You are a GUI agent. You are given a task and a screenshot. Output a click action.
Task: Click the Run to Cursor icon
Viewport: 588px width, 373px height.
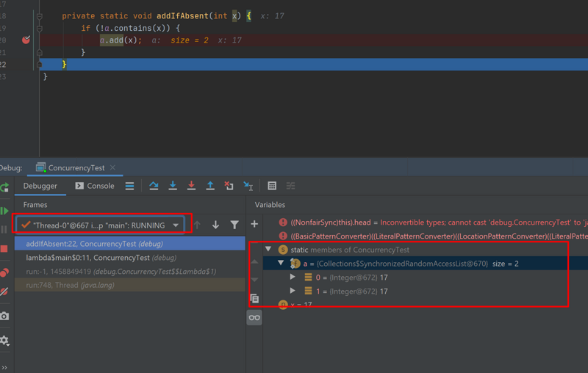pyautogui.click(x=248, y=186)
